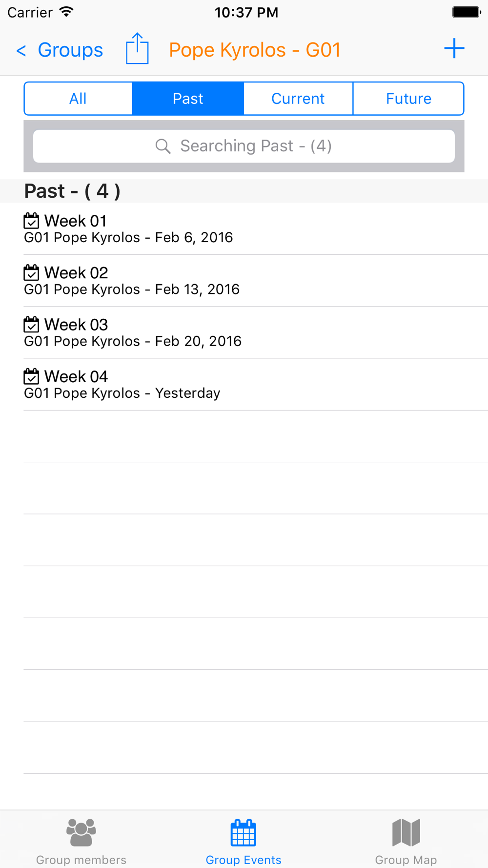Switch to the All segment
The width and height of the screenshot is (488, 868).
coord(78,99)
